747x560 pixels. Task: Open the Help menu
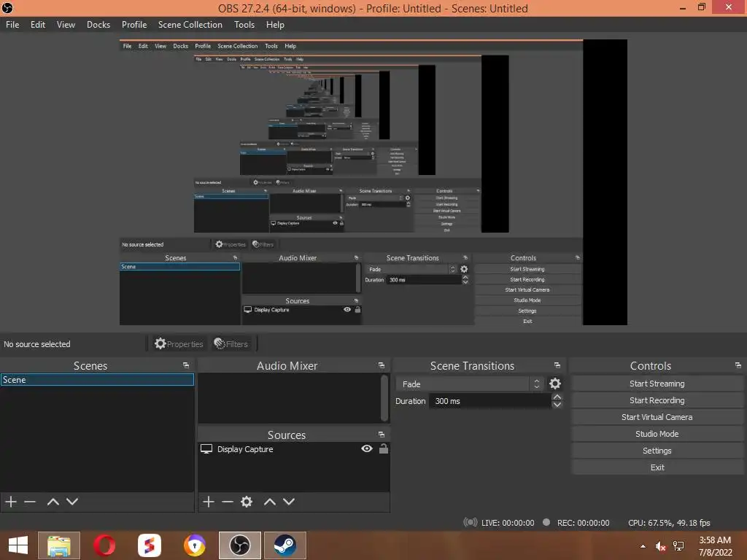click(275, 25)
